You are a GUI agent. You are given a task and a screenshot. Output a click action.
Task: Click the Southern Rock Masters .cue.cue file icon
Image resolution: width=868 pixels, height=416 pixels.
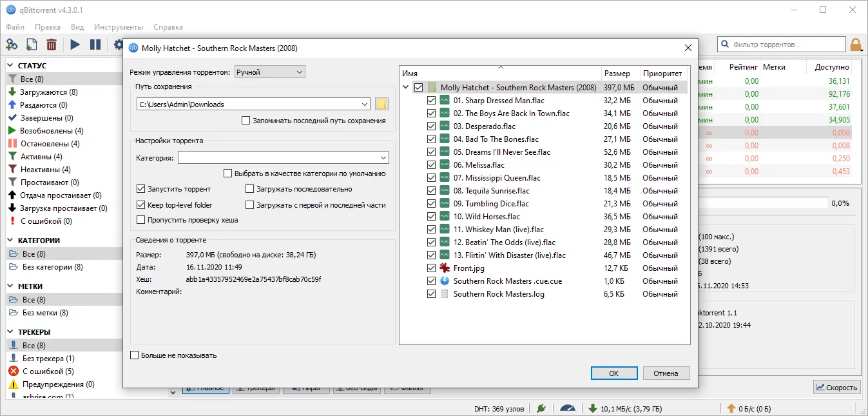(444, 281)
